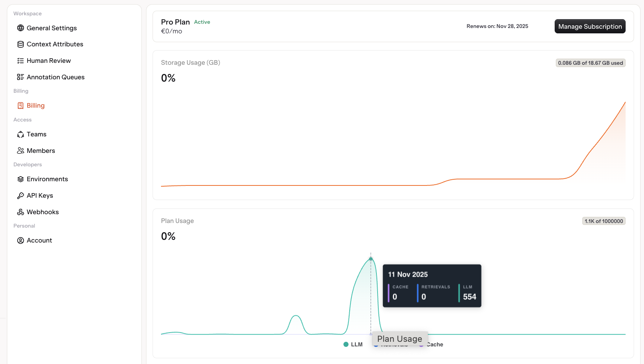Click the Webhooks icon in the sidebar

coord(20,212)
